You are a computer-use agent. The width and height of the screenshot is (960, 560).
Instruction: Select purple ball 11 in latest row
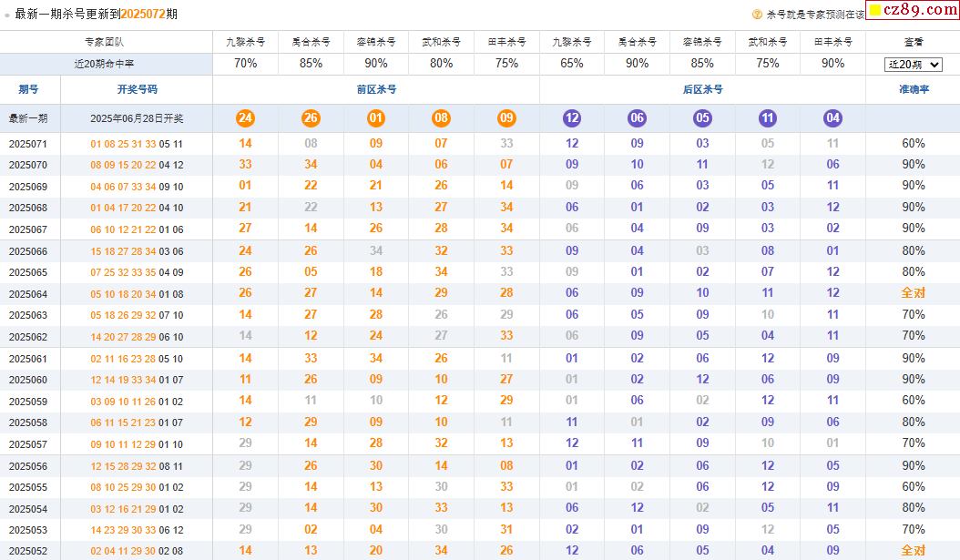[x=768, y=118]
